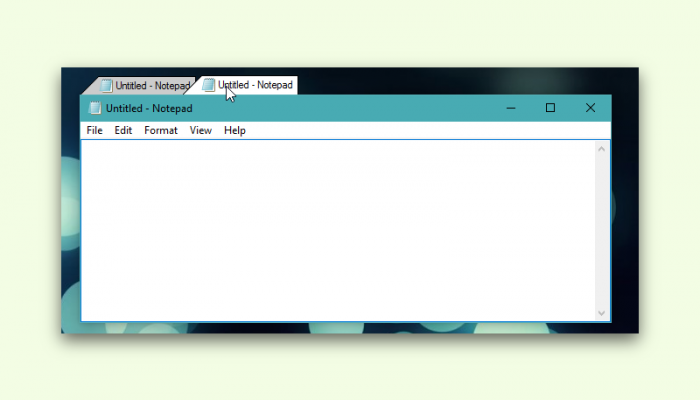Click the scrollbar up arrow
Viewport: 700px width, 400px height.
click(601, 149)
